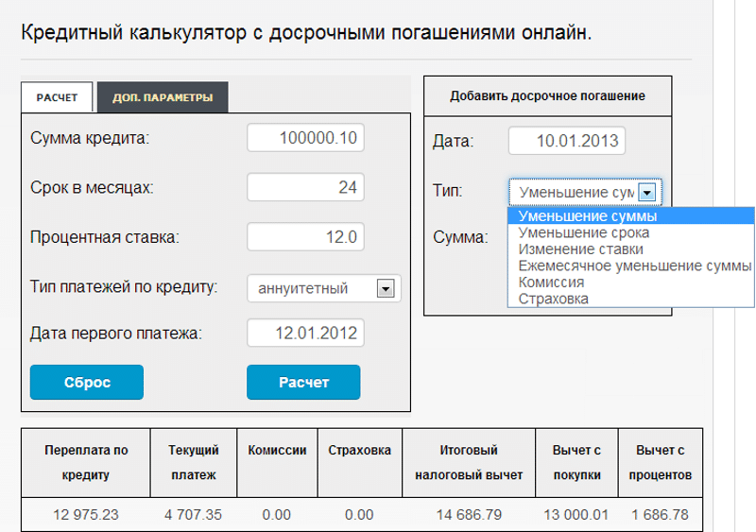The width and height of the screenshot is (756, 532).
Task: Click the Переплата по кредиту column header
Action: [86, 462]
